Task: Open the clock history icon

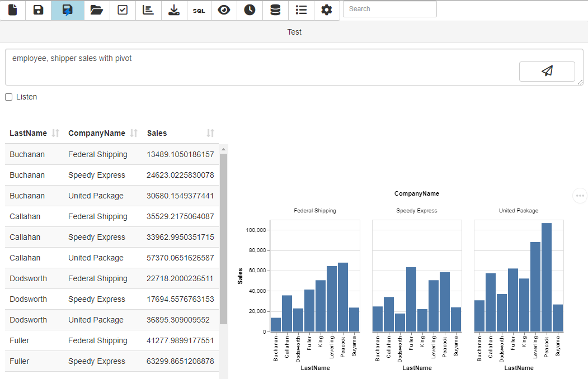Action: tap(250, 10)
